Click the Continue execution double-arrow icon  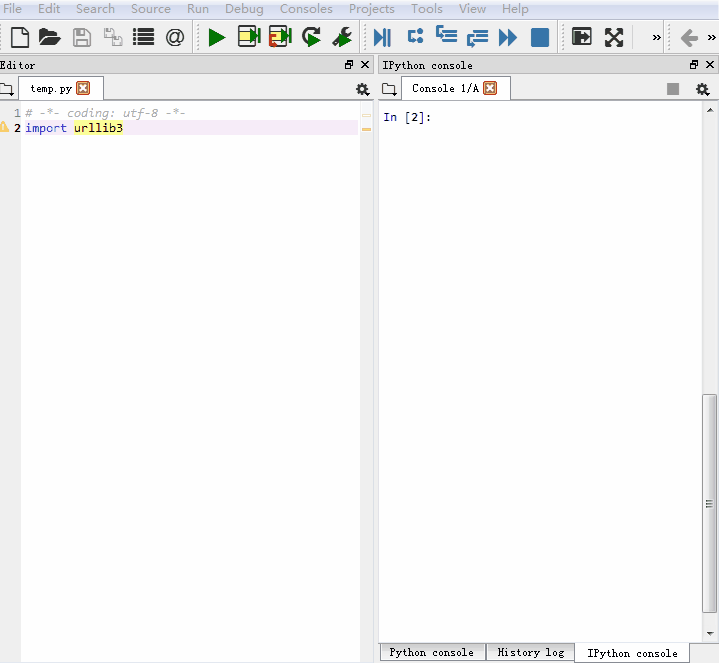click(508, 38)
